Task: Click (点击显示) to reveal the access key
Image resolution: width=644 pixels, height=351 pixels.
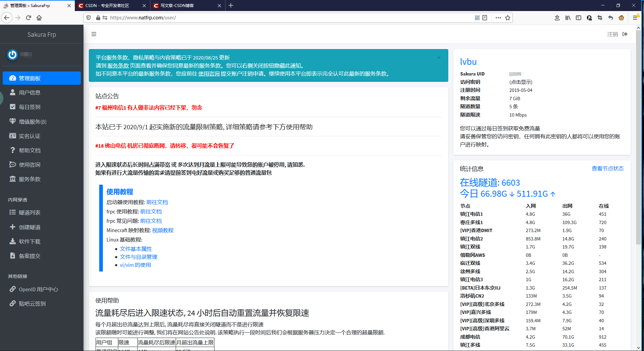Action: point(520,82)
